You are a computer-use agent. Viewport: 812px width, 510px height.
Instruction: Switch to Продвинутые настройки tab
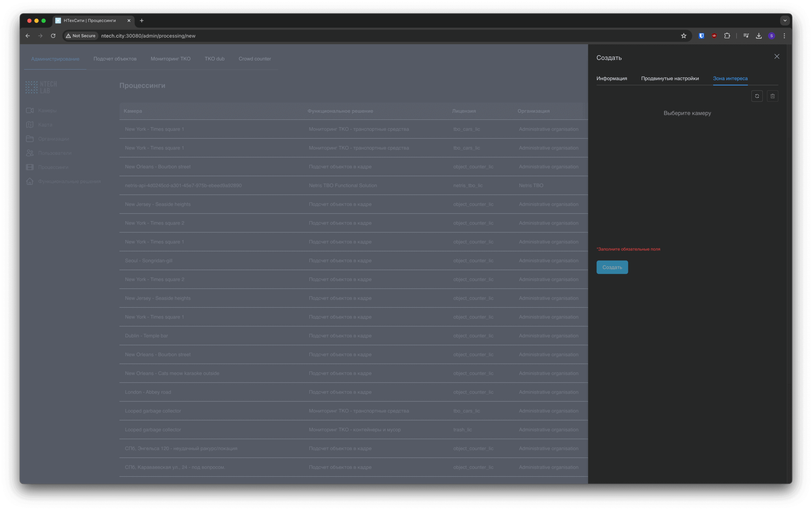(x=670, y=78)
